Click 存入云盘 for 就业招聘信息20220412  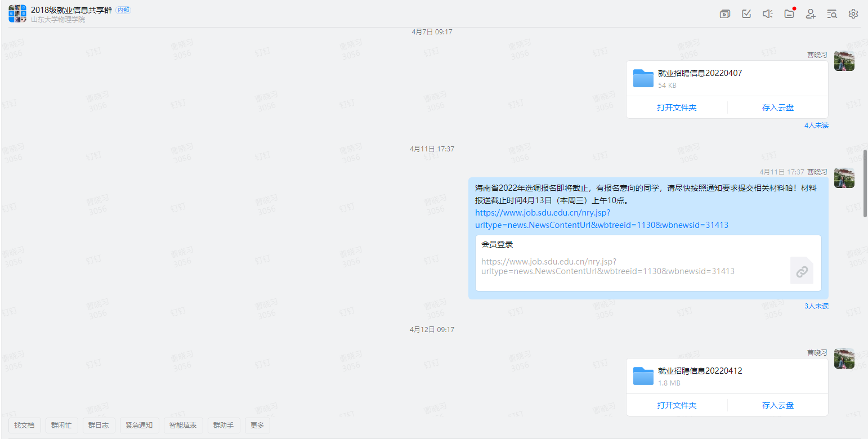pyautogui.click(x=777, y=405)
